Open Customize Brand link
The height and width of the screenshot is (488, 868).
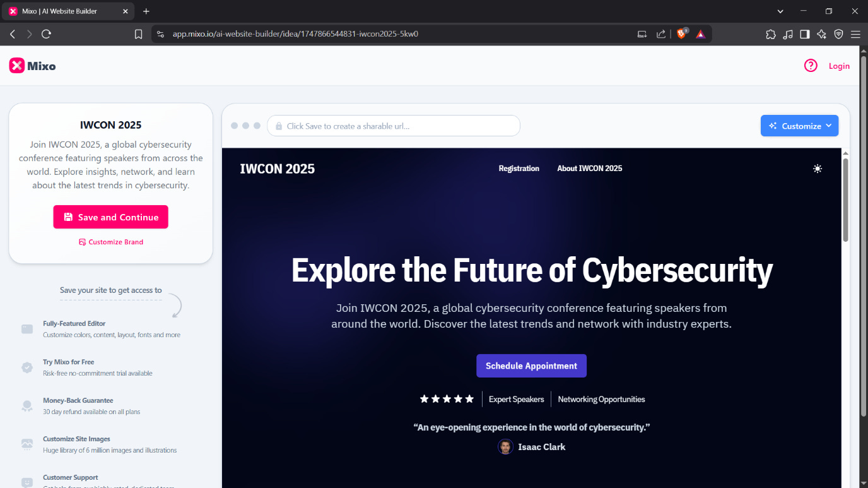[111, 242]
